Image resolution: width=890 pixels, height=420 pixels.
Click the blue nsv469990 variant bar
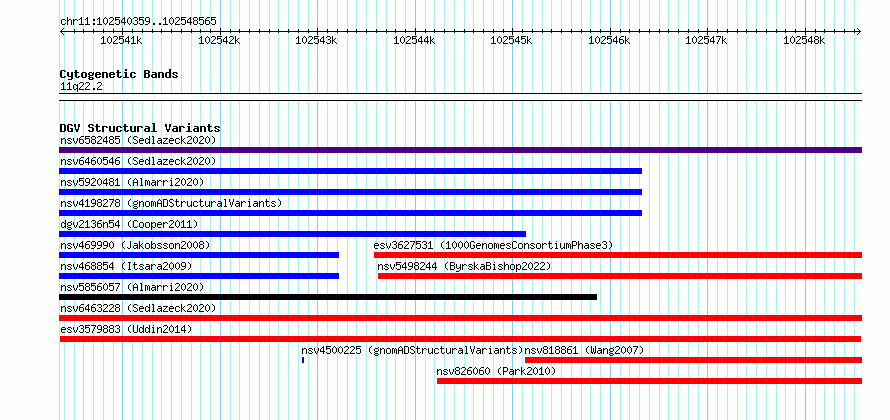[x=199, y=255]
